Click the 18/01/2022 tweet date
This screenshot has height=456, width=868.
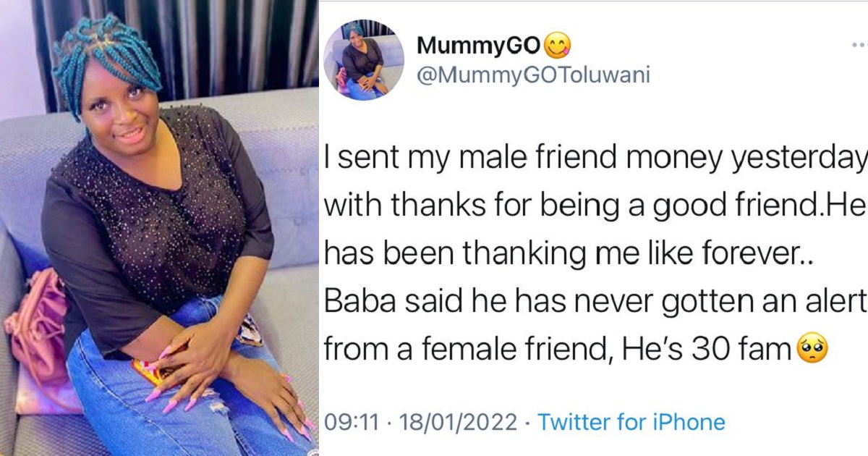click(x=459, y=421)
